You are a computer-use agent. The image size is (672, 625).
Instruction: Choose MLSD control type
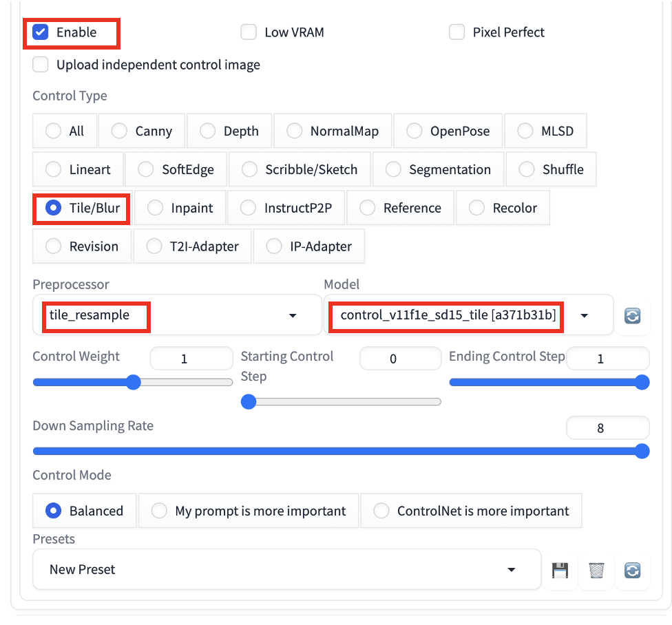pos(545,131)
